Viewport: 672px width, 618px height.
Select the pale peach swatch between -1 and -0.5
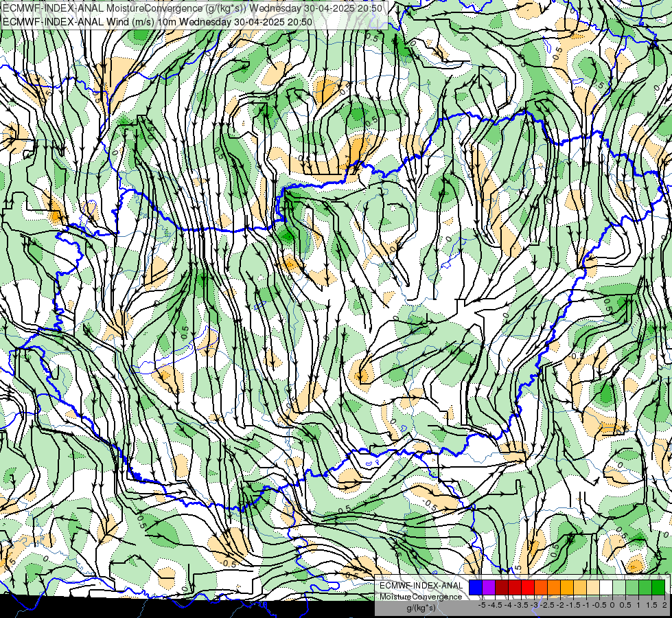click(592, 588)
